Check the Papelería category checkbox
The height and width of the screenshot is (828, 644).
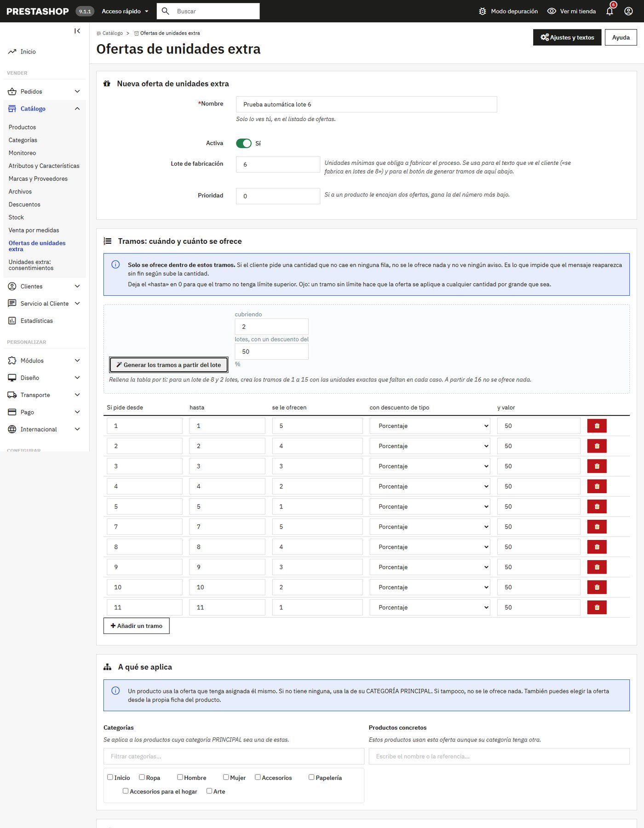tap(311, 777)
